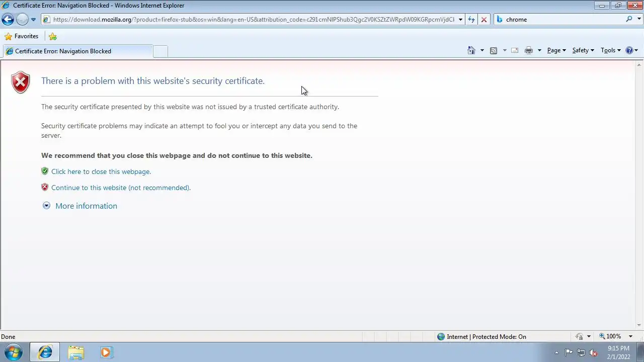
Task: Click the page scrollbar down arrow
Action: [639, 325]
